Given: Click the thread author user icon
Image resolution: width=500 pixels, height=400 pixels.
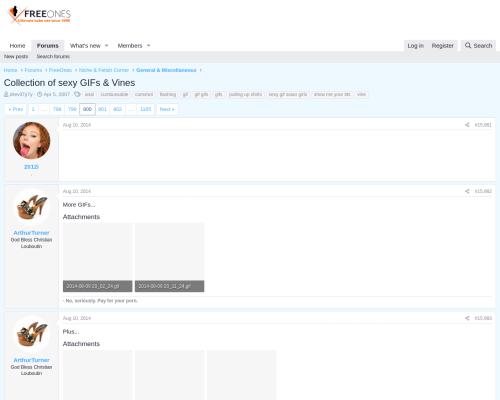Looking at the screenshot, I should [x=6, y=94].
